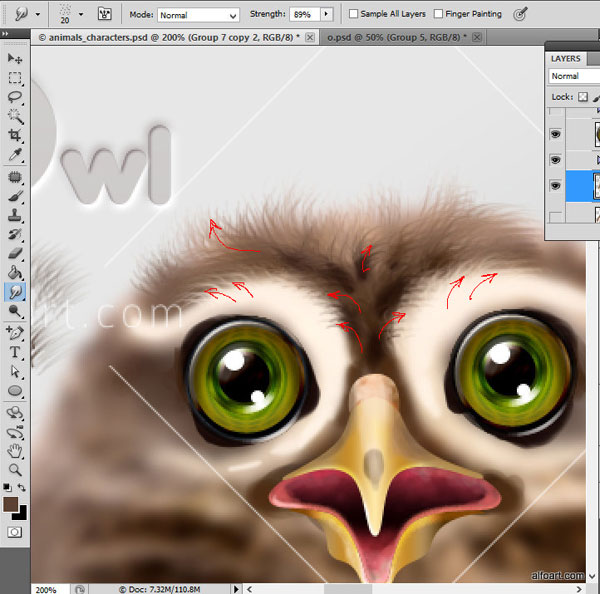
Task: Hide the selected blue layer eye
Action: [x=555, y=186]
